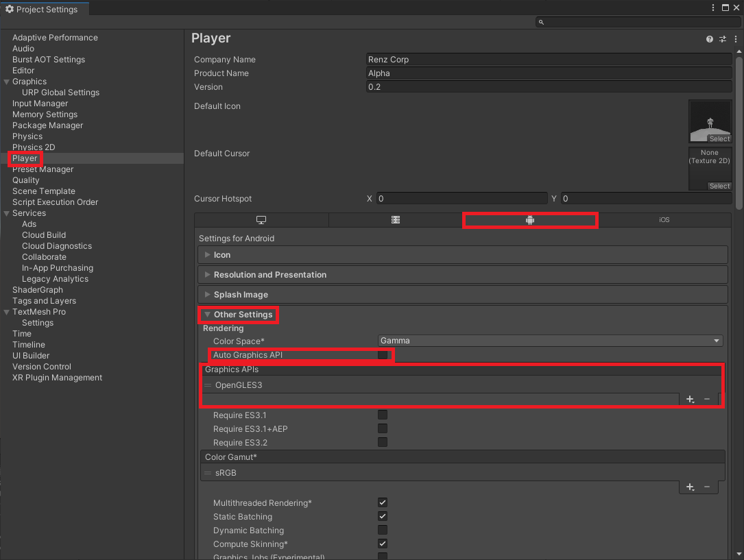
Task: Open URP Global Settings
Action: click(x=61, y=93)
